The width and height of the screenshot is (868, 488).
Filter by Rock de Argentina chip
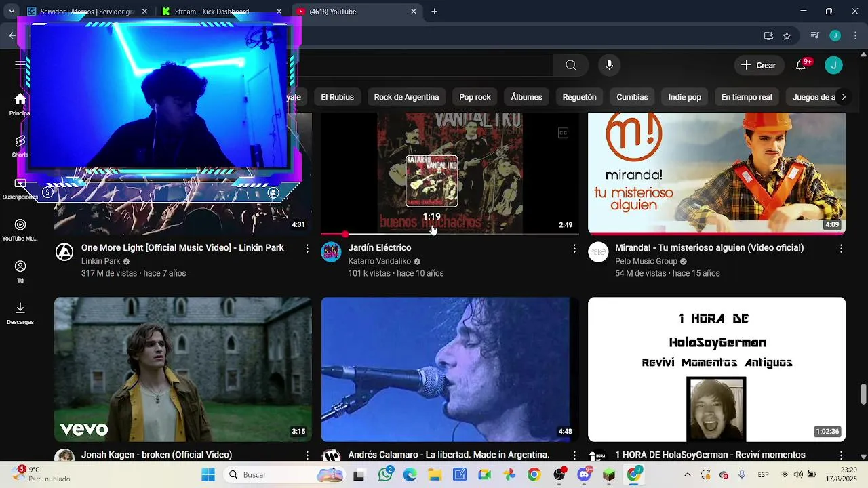pyautogui.click(x=406, y=97)
